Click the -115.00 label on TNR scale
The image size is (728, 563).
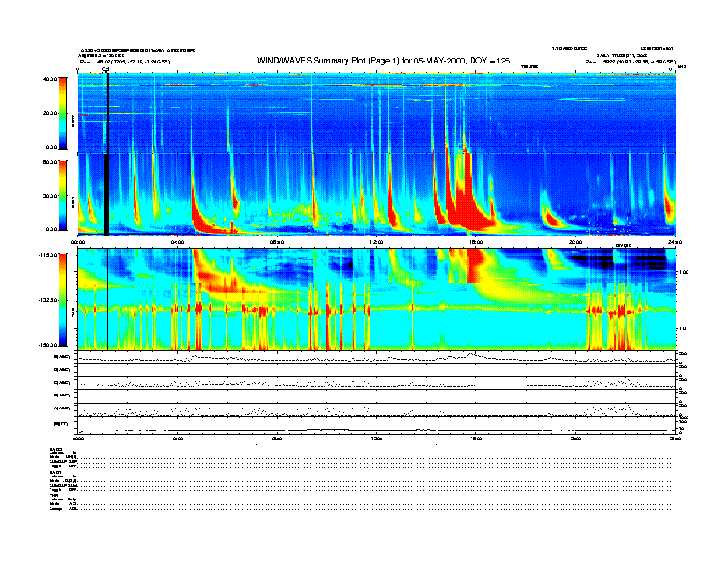point(49,255)
